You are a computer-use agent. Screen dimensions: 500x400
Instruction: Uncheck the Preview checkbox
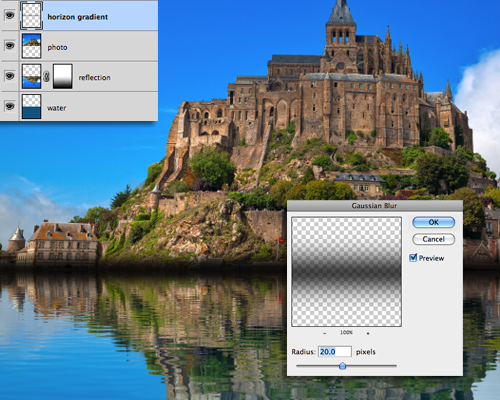[x=413, y=258]
